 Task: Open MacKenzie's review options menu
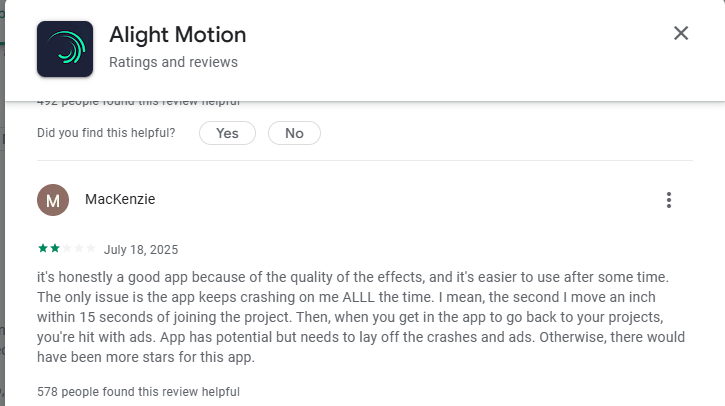pyautogui.click(x=669, y=200)
